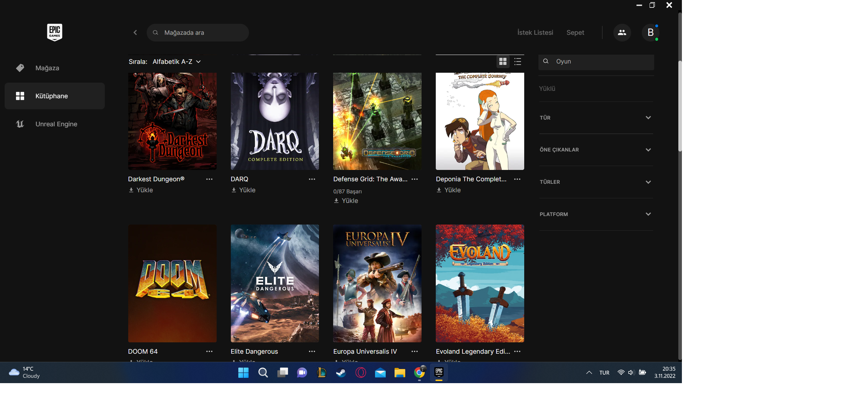Open File Explorer from the taskbar

(400, 373)
